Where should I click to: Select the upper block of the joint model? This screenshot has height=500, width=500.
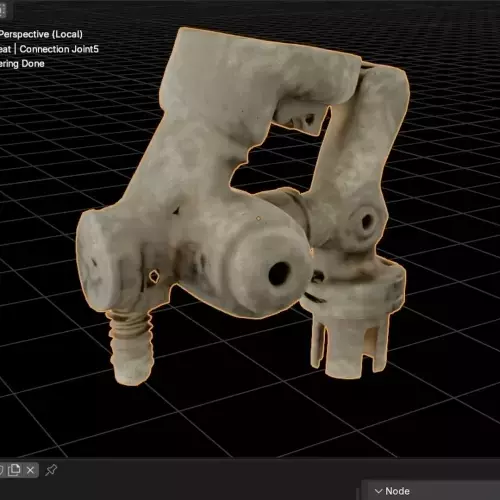coord(260,72)
